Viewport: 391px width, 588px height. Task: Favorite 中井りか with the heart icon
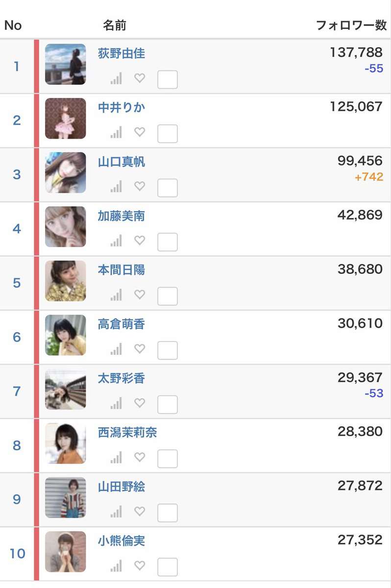[x=140, y=132]
